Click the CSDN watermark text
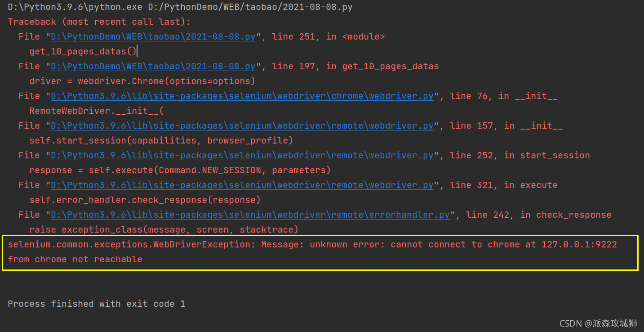 [x=598, y=323]
